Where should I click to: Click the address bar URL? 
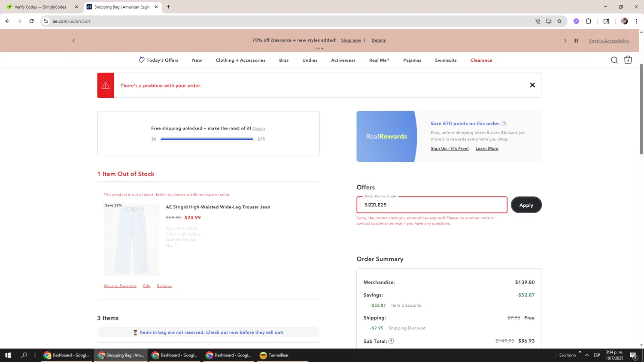tap(72, 21)
